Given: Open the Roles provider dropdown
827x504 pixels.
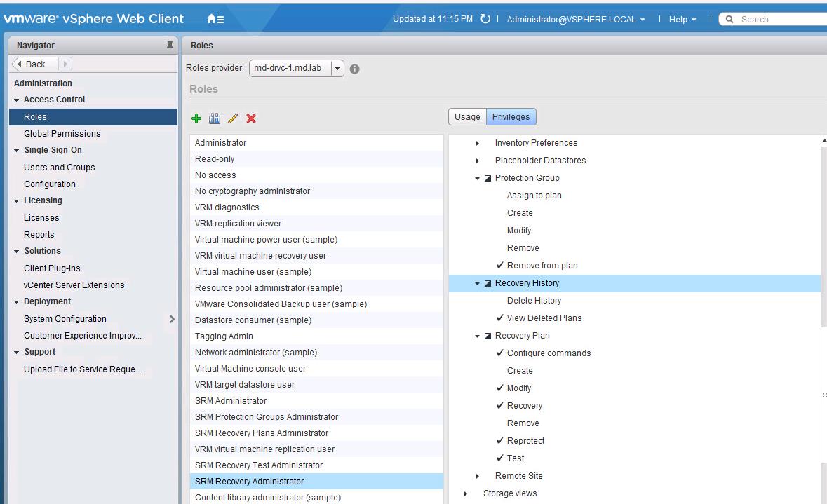Looking at the screenshot, I should point(337,68).
